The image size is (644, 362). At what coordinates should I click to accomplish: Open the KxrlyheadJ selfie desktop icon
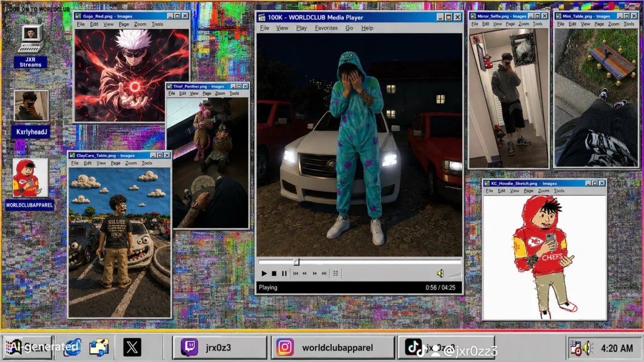pyautogui.click(x=31, y=106)
